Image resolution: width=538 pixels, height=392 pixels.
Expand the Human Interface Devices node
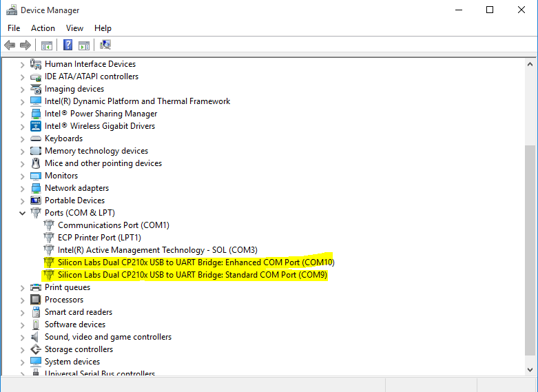tap(22, 64)
